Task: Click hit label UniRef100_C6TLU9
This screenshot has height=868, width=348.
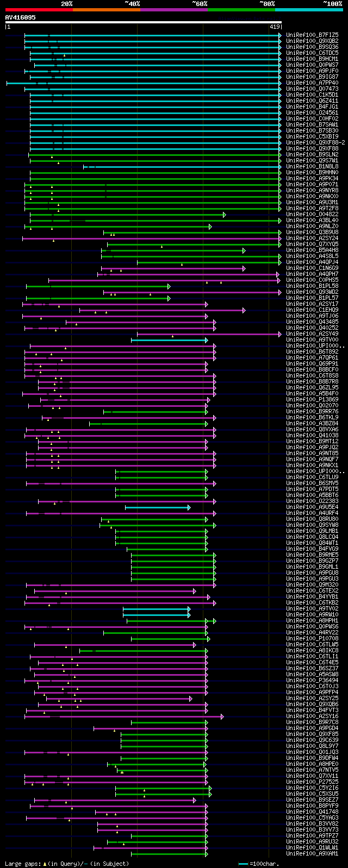Action: 312,477
